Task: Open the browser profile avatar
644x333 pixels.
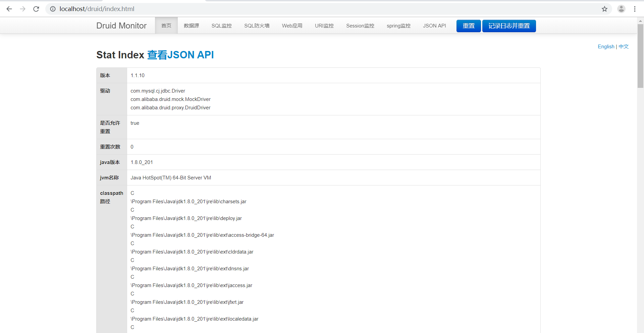Action: [x=621, y=9]
